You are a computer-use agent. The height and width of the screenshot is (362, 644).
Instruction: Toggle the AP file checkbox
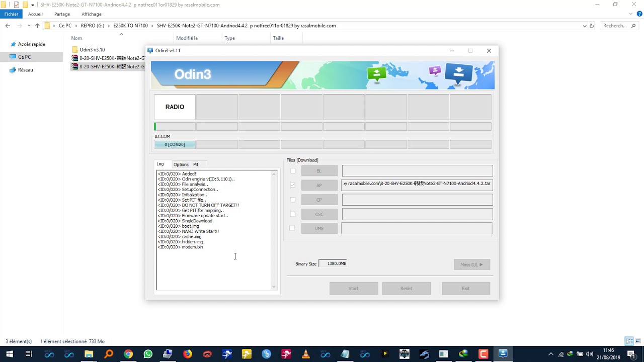(293, 185)
